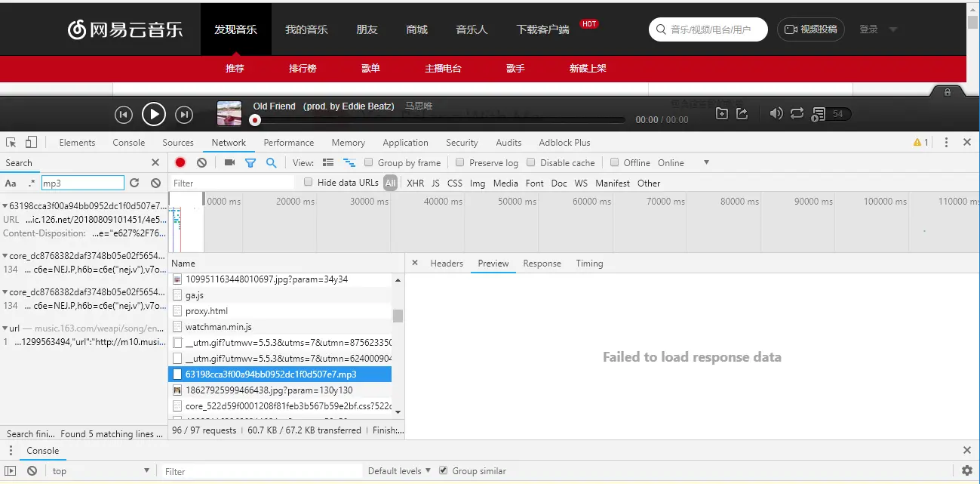The height and width of the screenshot is (484, 980).
Task: Switch to the Response tab
Action: 542,263
